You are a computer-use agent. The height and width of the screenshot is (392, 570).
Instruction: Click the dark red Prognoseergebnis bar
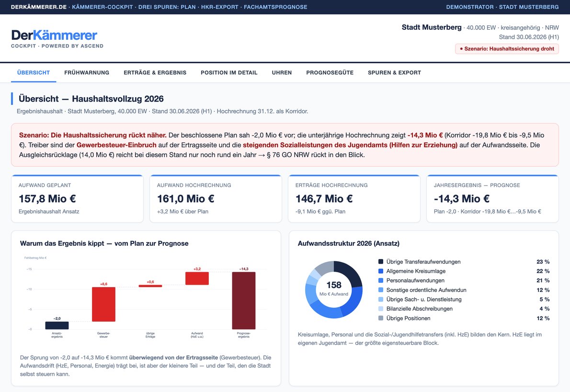pyautogui.click(x=243, y=300)
